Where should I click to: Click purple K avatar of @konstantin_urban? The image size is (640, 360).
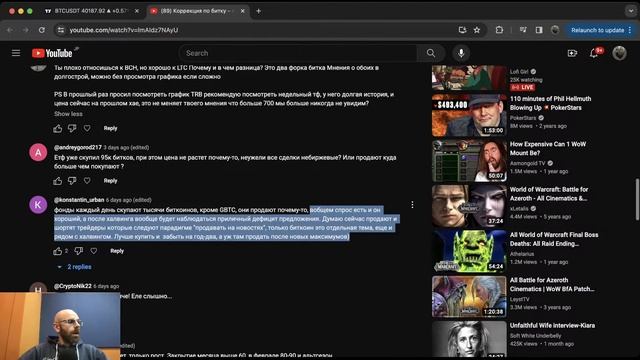click(x=38, y=204)
